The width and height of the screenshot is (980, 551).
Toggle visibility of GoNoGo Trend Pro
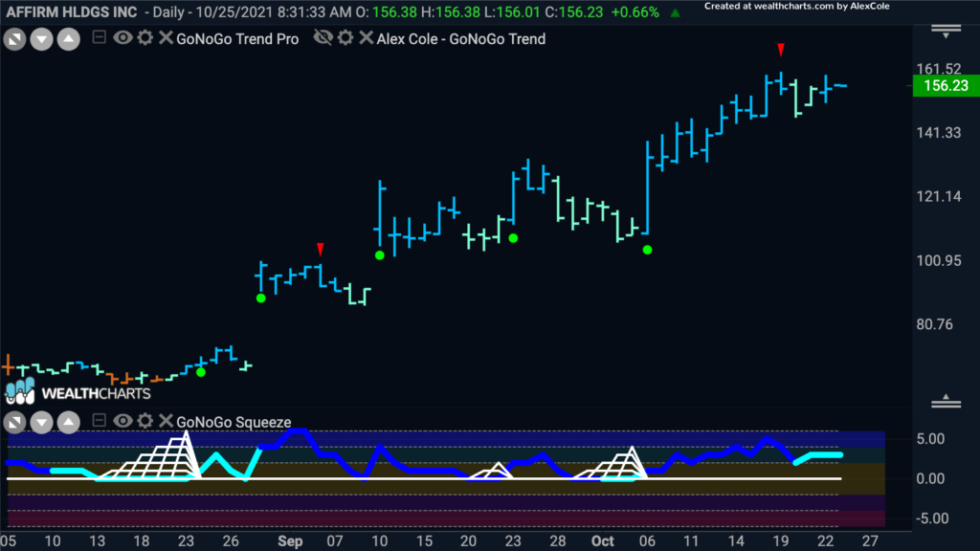coord(122,38)
